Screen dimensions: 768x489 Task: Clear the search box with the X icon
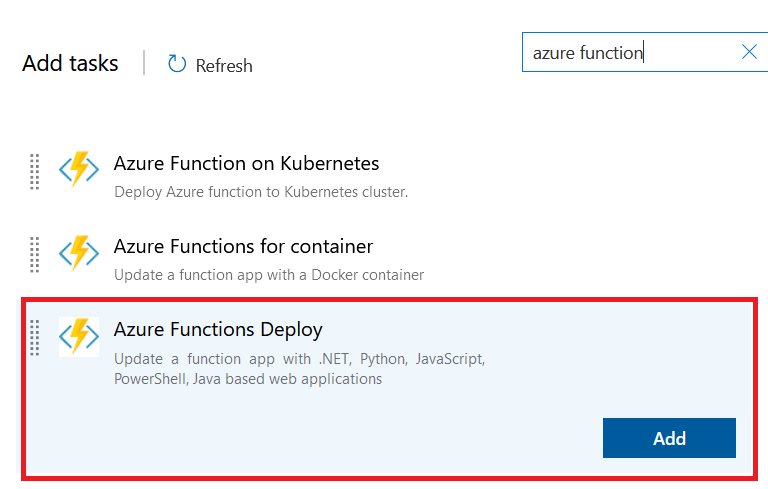click(749, 52)
